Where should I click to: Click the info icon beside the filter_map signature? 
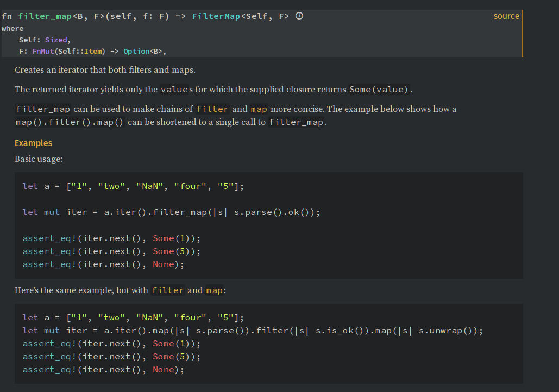(299, 16)
